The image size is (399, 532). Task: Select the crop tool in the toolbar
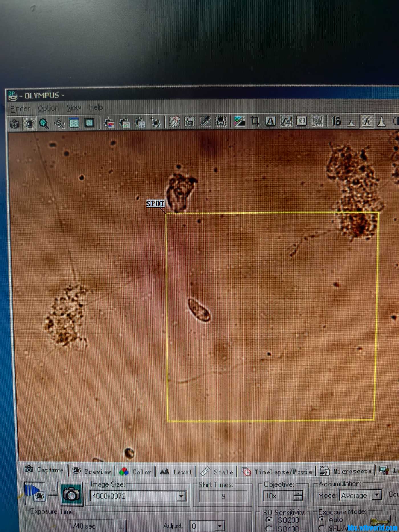click(255, 121)
